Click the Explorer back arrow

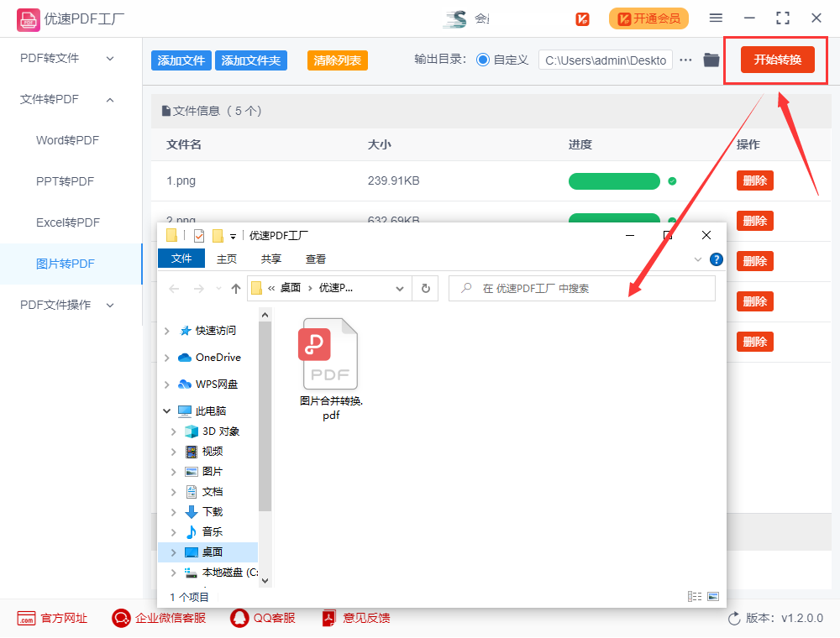coord(174,289)
